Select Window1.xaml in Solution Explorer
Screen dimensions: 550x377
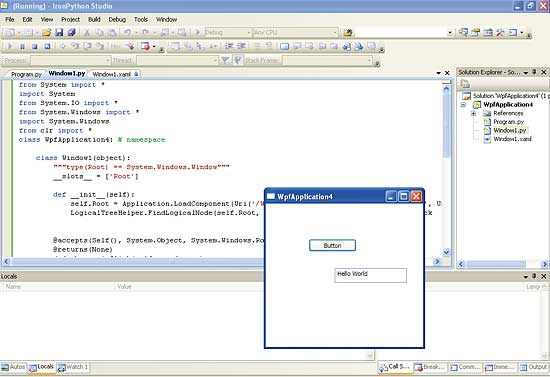click(512, 139)
